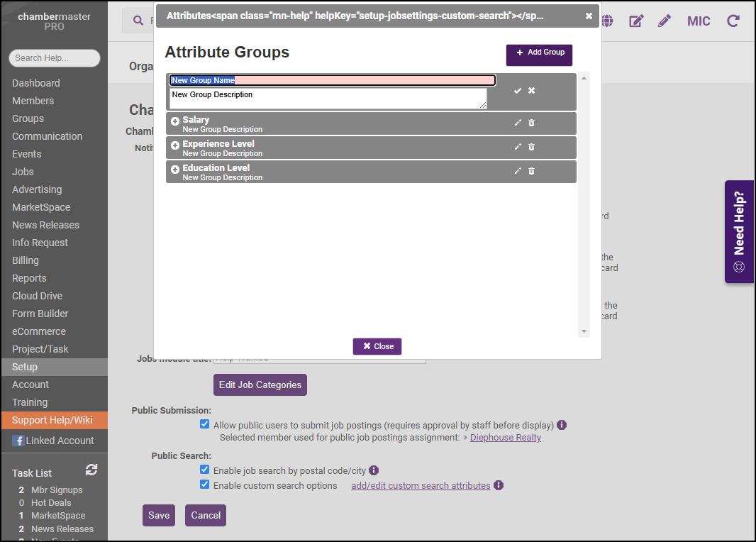Image resolution: width=756 pixels, height=542 pixels.
Task: Click the pencil edit icon for Salary group
Action: pyautogui.click(x=518, y=123)
